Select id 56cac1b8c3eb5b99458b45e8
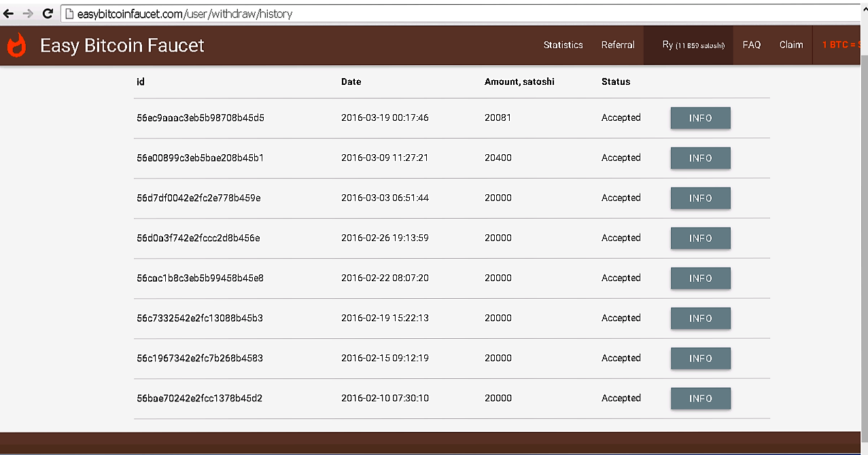This screenshot has width=868, height=455. pos(201,278)
